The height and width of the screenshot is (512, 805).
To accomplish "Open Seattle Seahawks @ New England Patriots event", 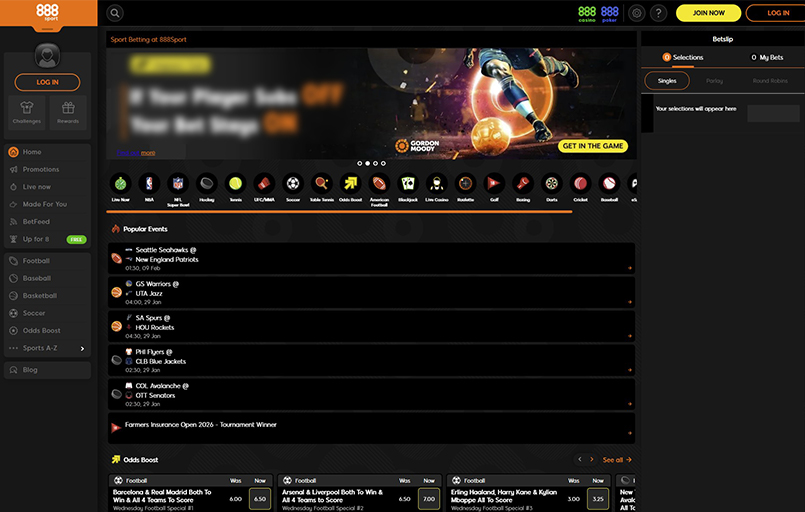I will tap(371, 258).
